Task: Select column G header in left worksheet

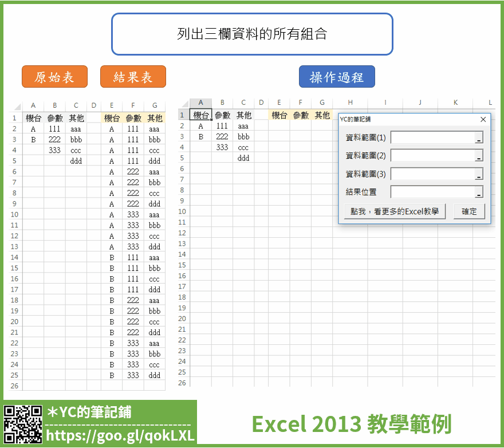Action: tap(155, 105)
